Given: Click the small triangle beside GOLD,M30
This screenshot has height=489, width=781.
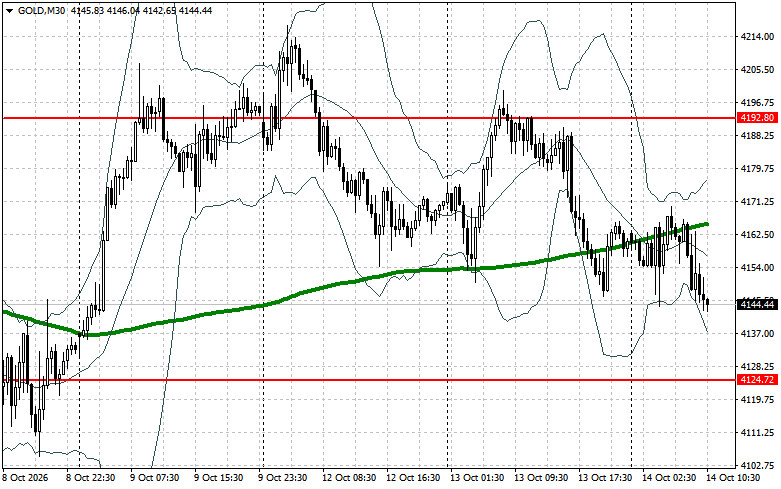Looking at the screenshot, I should pos(9,10).
